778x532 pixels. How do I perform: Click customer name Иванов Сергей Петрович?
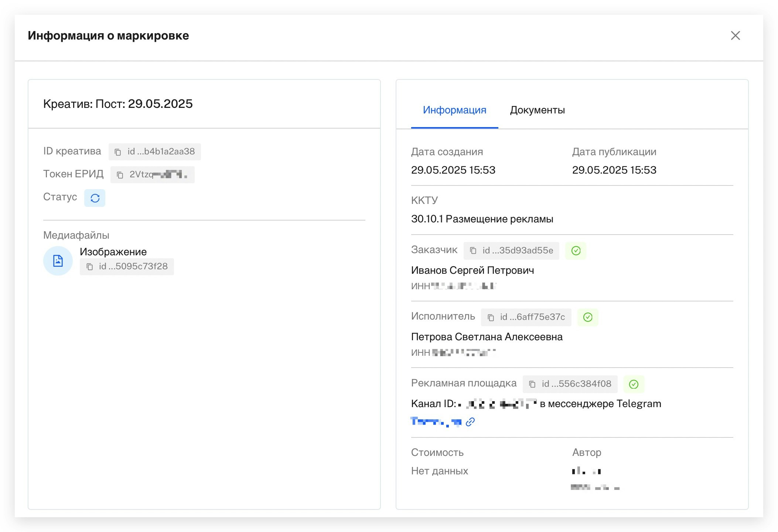[472, 270]
